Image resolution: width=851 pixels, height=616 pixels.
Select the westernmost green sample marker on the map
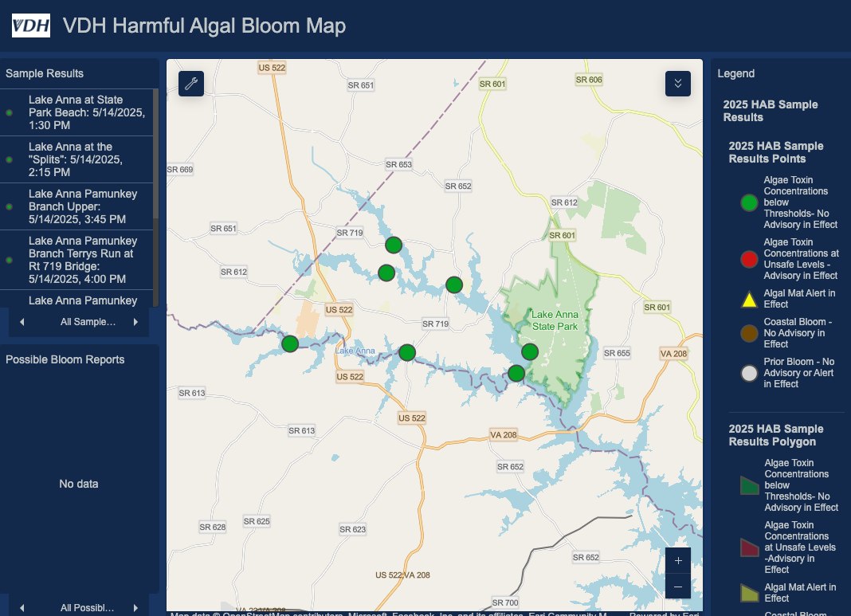point(290,343)
